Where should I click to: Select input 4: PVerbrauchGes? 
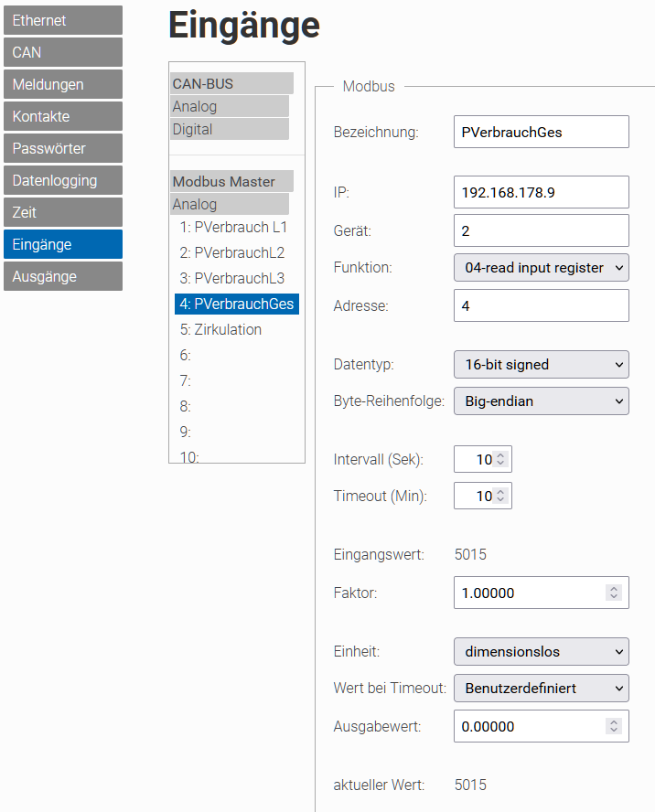237,304
